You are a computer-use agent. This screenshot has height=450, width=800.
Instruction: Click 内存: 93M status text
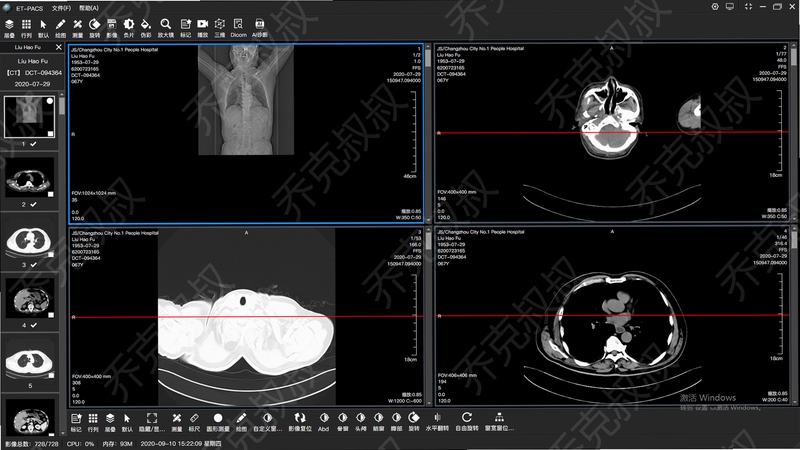[117, 444]
